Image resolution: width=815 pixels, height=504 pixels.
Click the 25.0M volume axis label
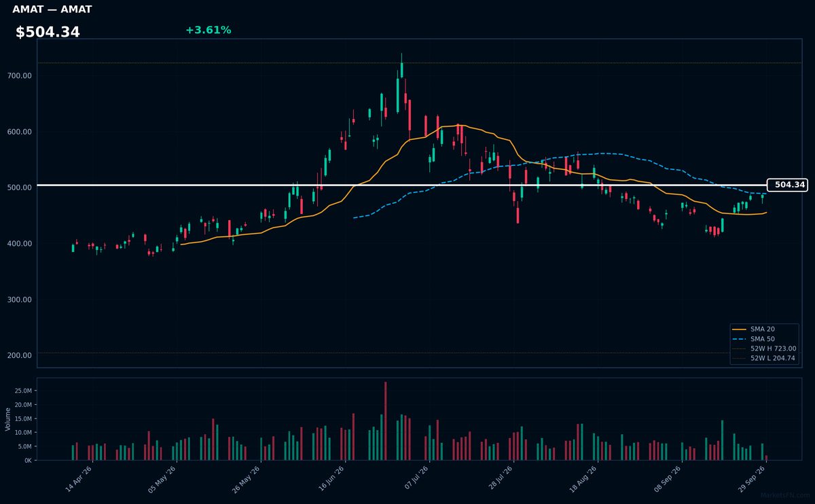click(22, 391)
